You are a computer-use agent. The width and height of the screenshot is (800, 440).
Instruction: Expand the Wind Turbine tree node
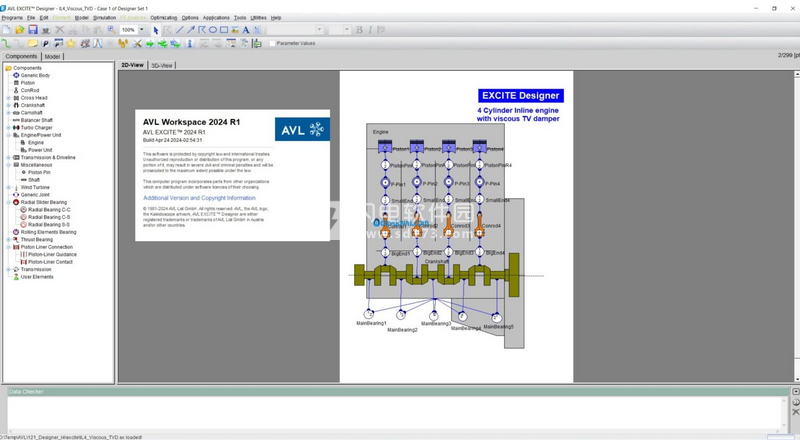click(x=9, y=187)
